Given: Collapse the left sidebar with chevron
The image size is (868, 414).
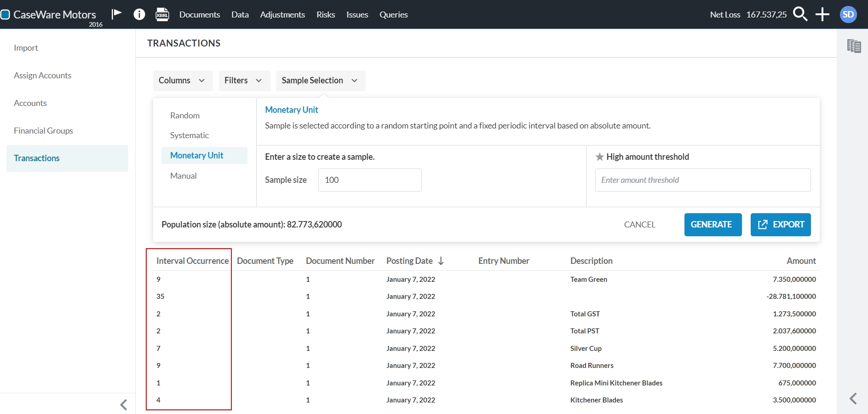Looking at the screenshot, I should point(123,404).
